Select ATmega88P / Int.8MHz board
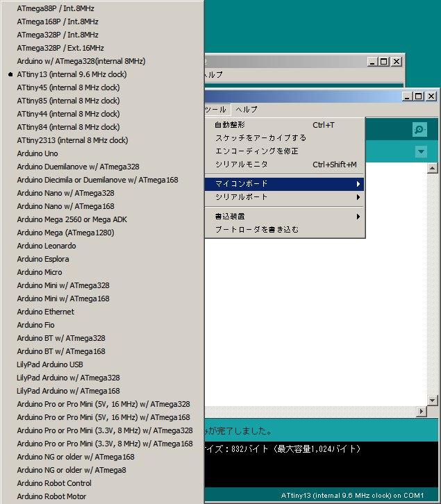Viewport: 441px width, 504px height. (102, 8)
